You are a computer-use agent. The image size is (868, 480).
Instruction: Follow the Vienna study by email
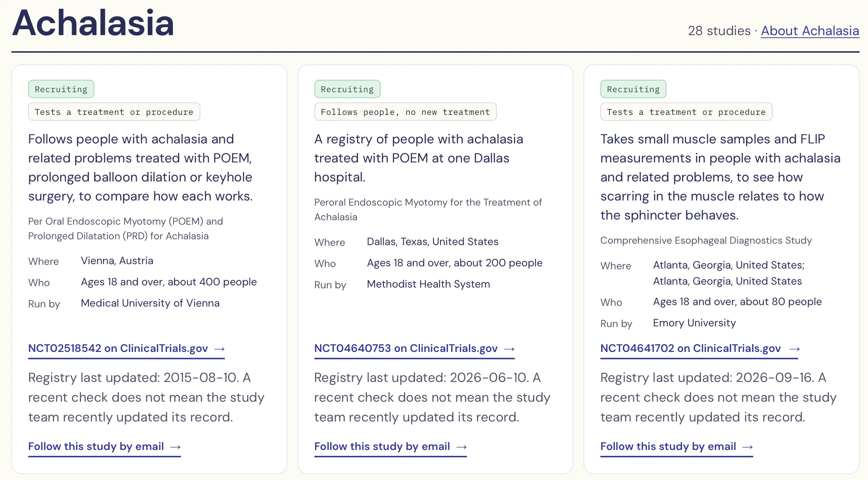pyautogui.click(x=105, y=447)
